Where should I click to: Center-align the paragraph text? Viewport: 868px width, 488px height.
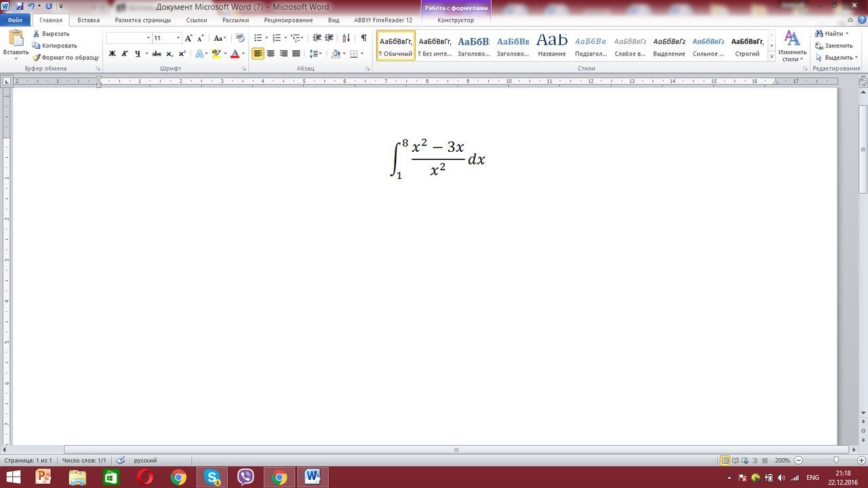tap(271, 54)
